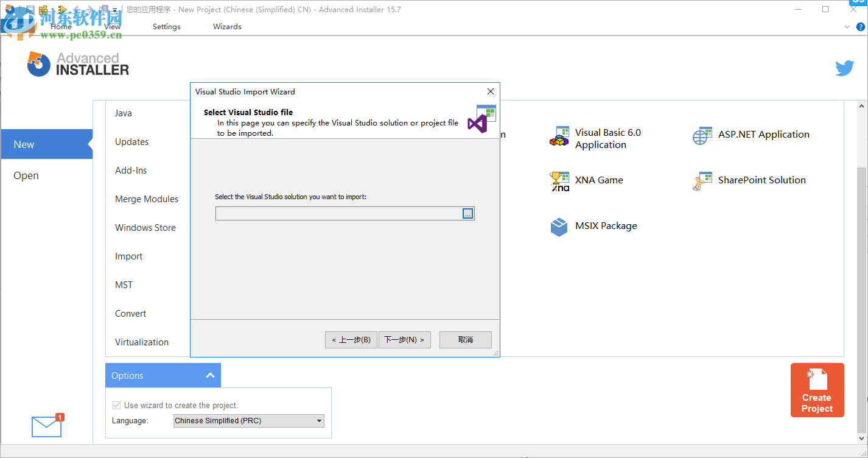The height and width of the screenshot is (458, 868).
Task: Click the Options panel header
Action: point(163,375)
